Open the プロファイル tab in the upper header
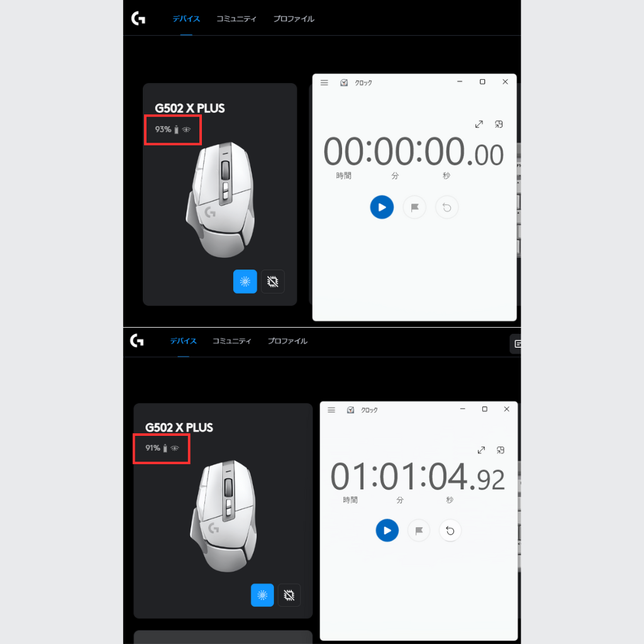The image size is (644, 644). 294,19
